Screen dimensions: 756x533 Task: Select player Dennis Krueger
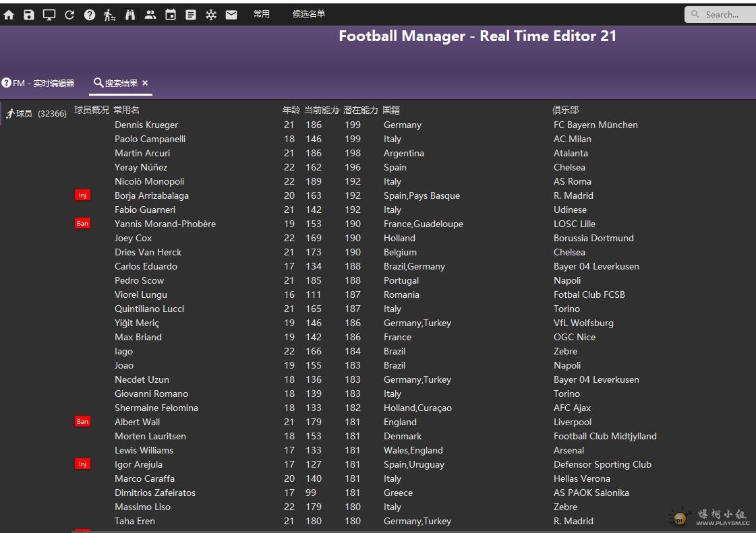pos(146,125)
